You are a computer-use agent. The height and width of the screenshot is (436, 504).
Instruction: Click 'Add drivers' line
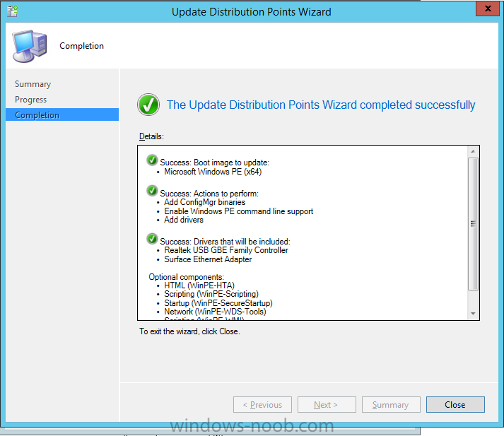click(184, 220)
